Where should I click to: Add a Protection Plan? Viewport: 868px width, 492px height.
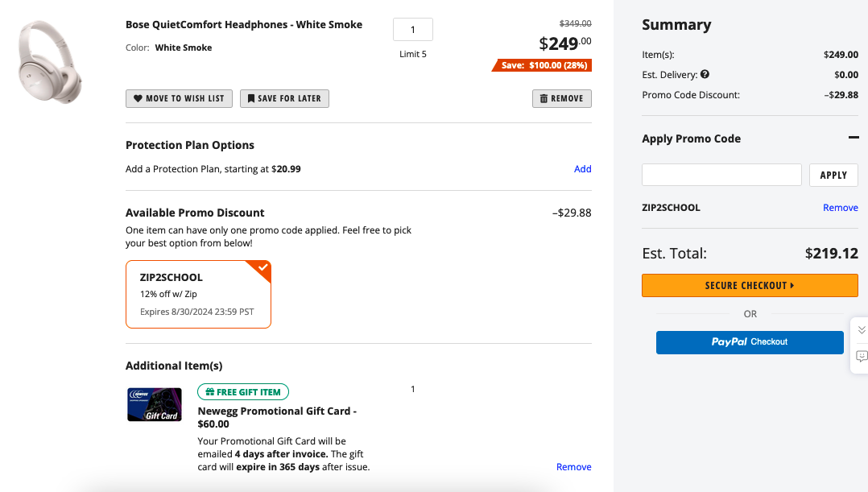click(582, 169)
